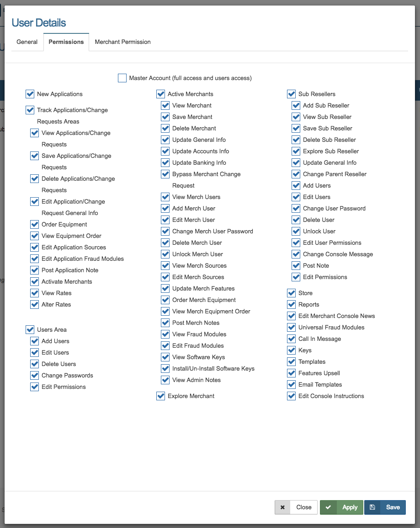Uncheck the Alter Rates permission

35,305
